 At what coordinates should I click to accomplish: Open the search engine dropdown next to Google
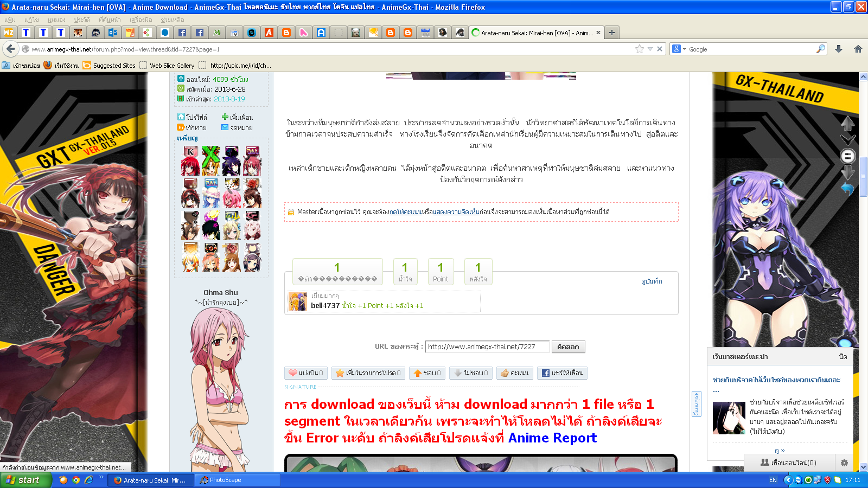pyautogui.click(x=679, y=49)
